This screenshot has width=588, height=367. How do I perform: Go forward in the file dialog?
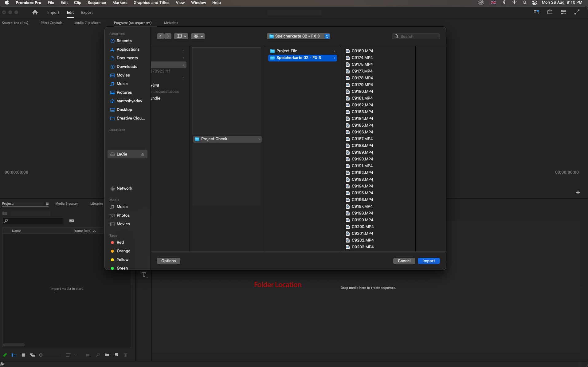pos(168,36)
